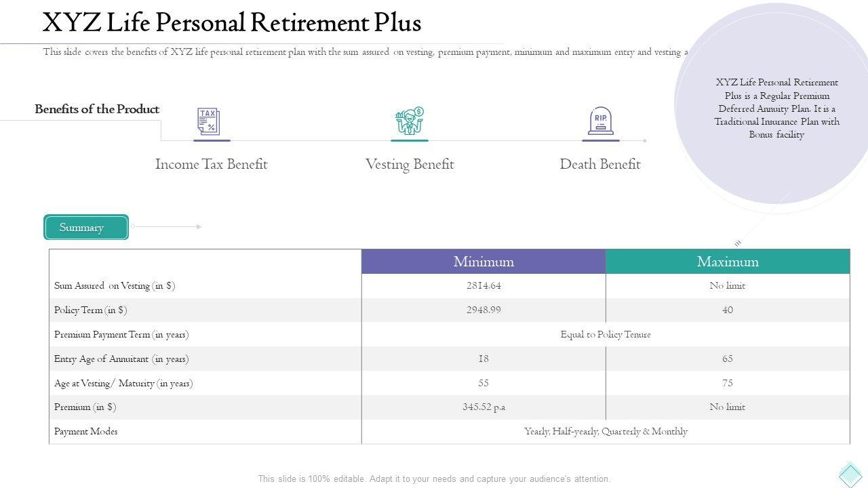The height and width of the screenshot is (488, 868).
Task: Select the Minimum column header
Action: click(484, 262)
